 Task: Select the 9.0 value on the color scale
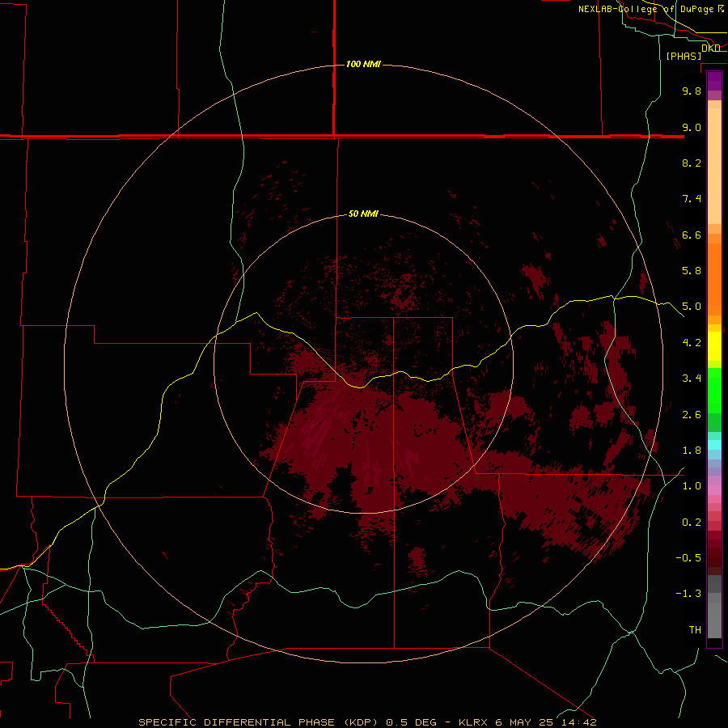click(x=692, y=127)
